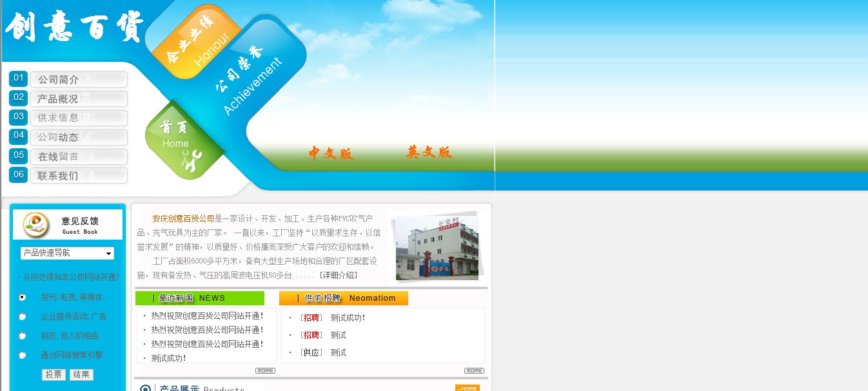The width and height of the screenshot is (868, 391).
Task: Click the orange MORE button beside 产品展示
Action: (x=468, y=388)
